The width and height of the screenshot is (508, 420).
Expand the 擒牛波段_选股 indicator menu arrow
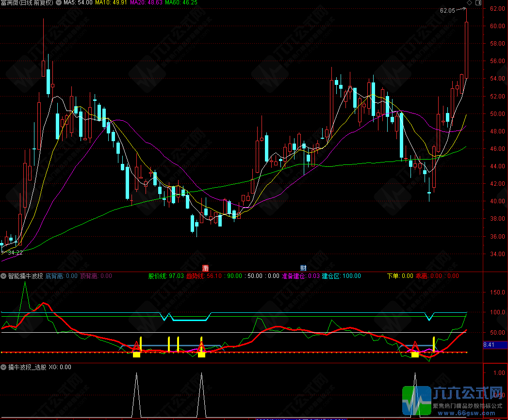[x=3, y=367]
